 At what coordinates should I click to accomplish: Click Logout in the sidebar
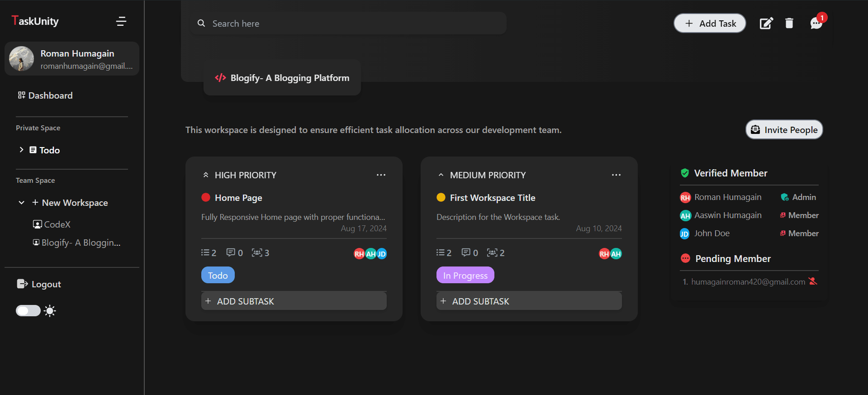tap(39, 284)
